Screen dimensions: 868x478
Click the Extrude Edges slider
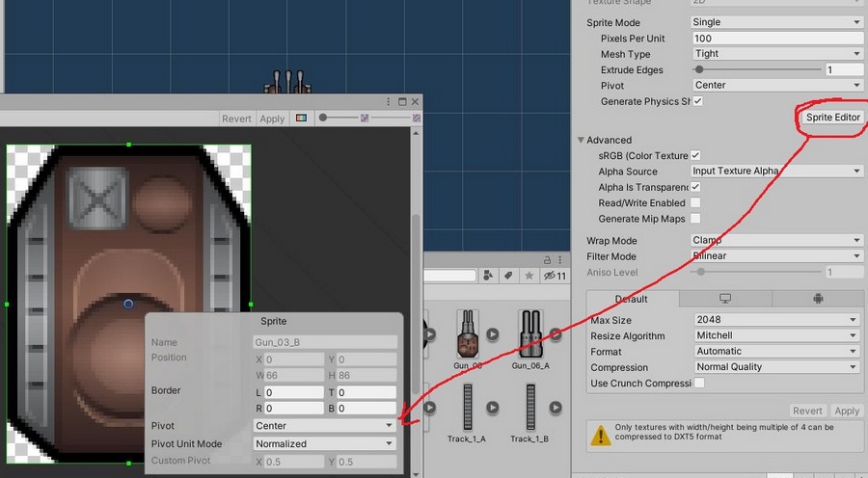coord(757,69)
